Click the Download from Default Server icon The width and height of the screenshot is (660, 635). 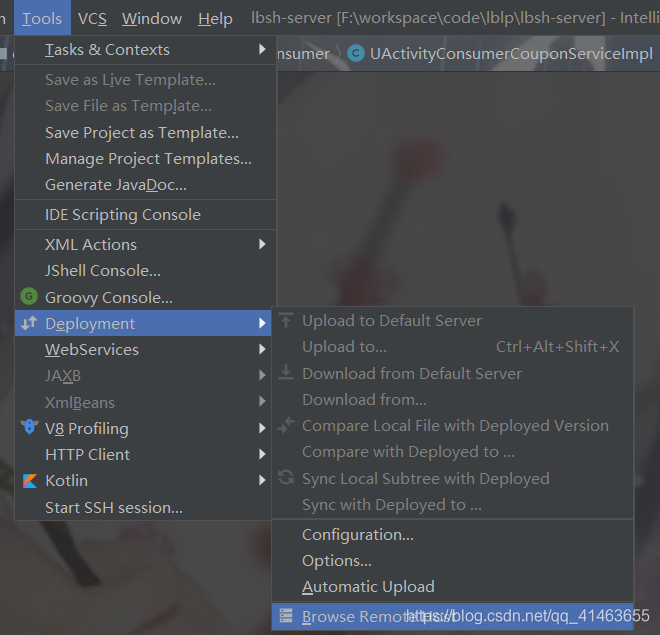coord(286,372)
